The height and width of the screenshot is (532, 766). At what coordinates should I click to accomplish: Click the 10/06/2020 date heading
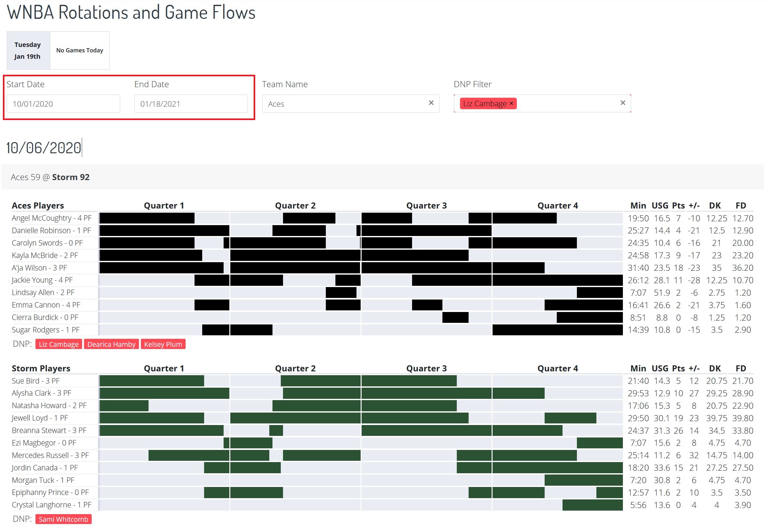(x=44, y=148)
